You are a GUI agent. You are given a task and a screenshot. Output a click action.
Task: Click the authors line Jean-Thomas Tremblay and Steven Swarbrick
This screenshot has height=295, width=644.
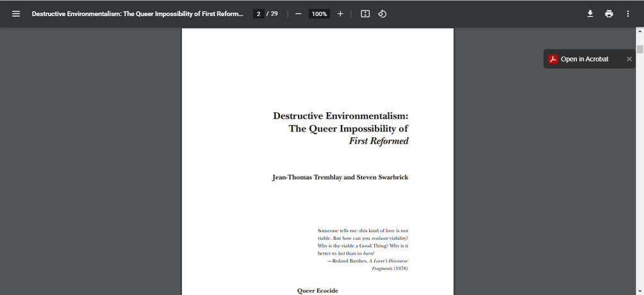tap(340, 178)
